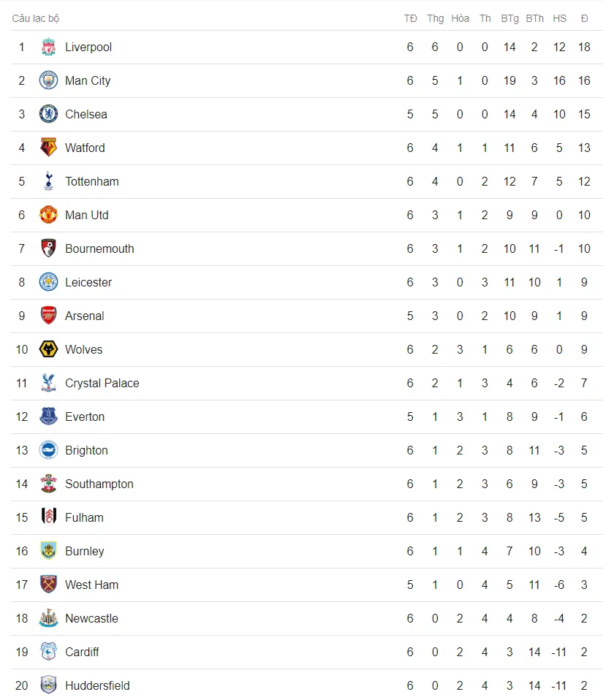Image resolution: width=603 pixels, height=700 pixels.
Task: Click the Arsenal club crest
Action: point(48,316)
